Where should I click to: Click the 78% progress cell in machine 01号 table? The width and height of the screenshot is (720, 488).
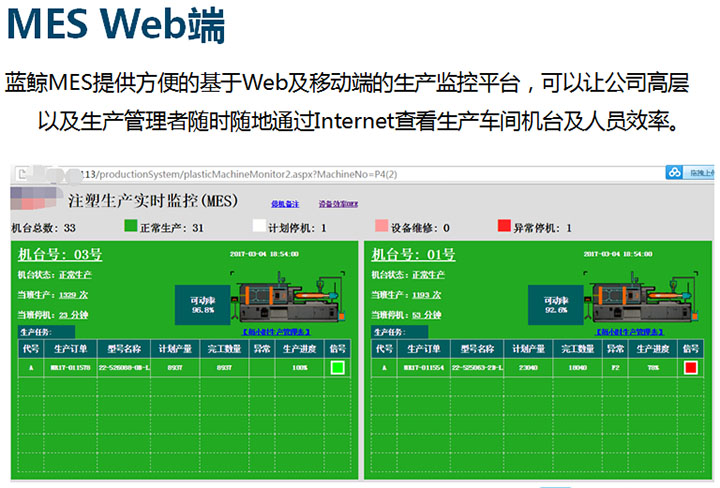tap(653, 368)
